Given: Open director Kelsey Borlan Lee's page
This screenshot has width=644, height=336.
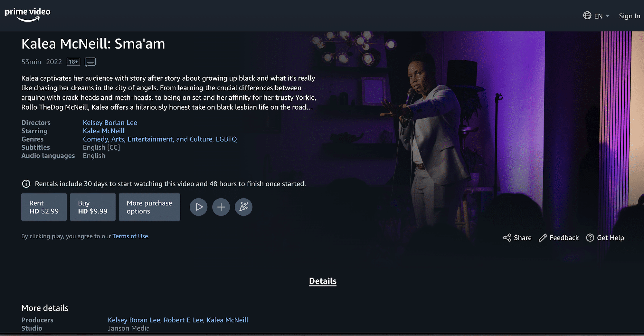Looking at the screenshot, I should click(x=110, y=123).
